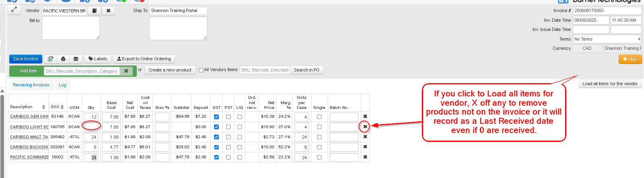Check PST for CARIBOO MALT row

click(228, 137)
